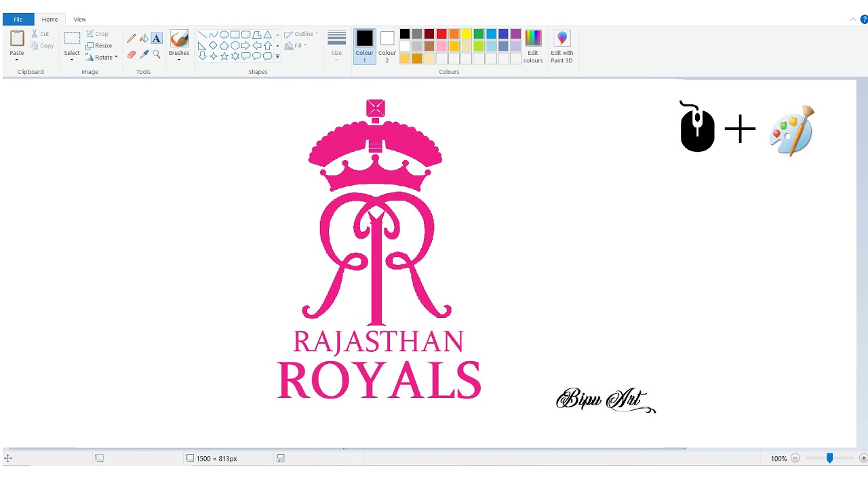Switch to the View tab
The width and height of the screenshot is (868, 488).
click(79, 20)
